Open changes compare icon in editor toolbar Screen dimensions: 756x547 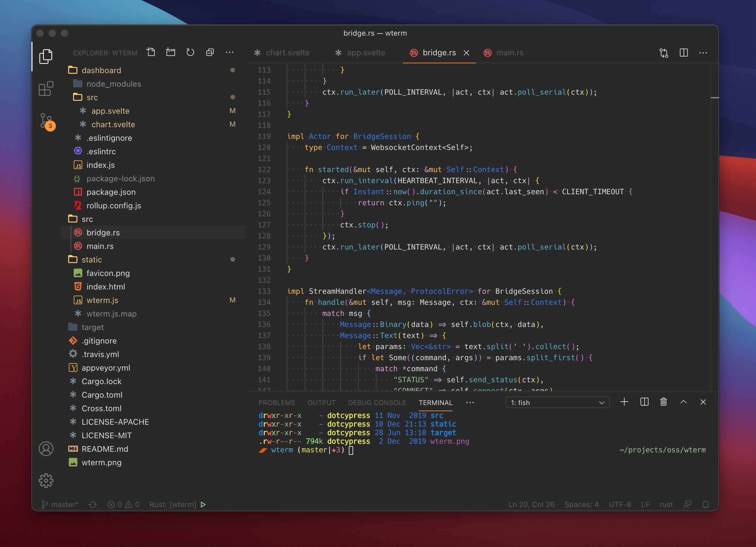tap(664, 53)
